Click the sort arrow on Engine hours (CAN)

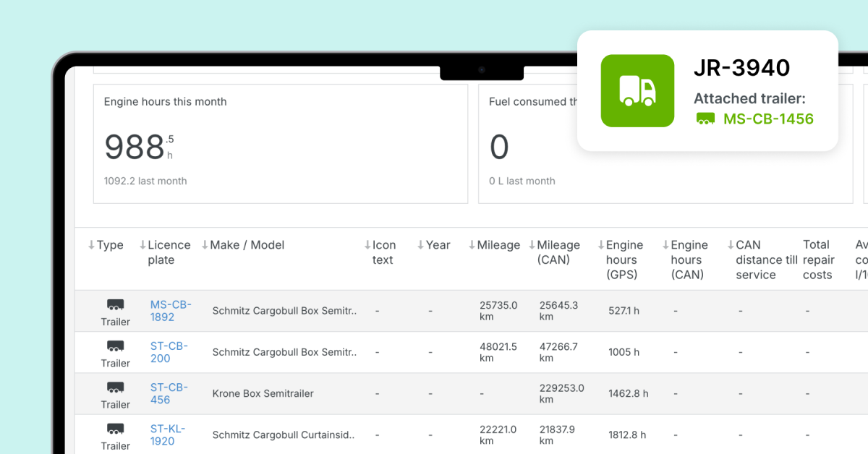666,245
